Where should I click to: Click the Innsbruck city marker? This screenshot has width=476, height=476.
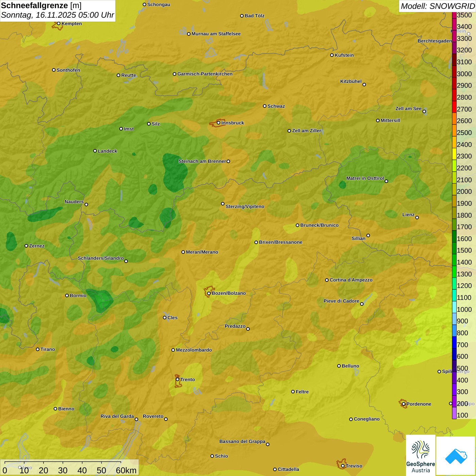[x=219, y=123]
